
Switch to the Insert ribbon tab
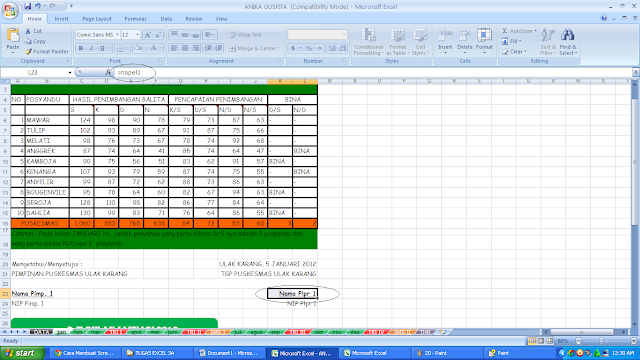pos(62,19)
